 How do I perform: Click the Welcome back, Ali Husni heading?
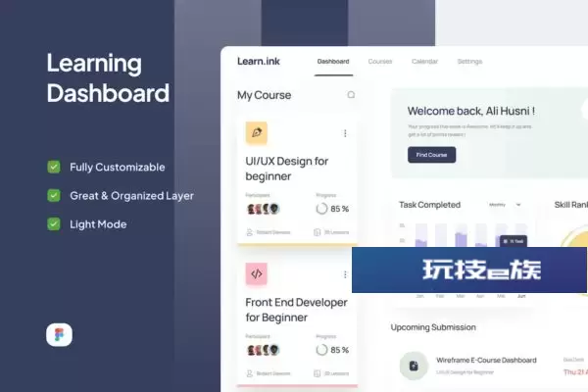(471, 111)
